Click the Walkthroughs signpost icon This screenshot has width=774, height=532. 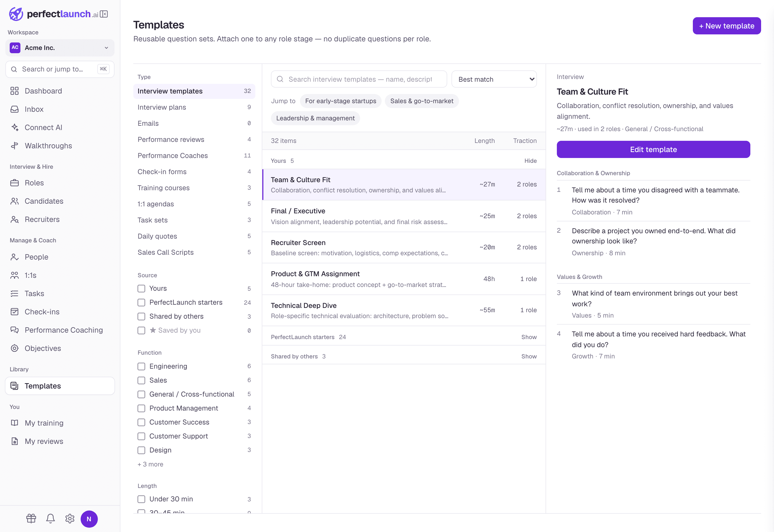click(14, 146)
